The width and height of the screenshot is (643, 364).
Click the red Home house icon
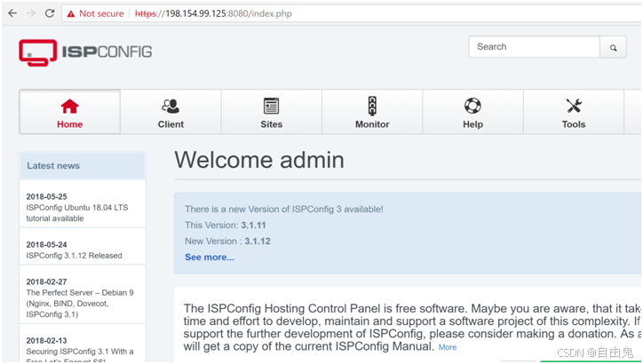coord(69,107)
